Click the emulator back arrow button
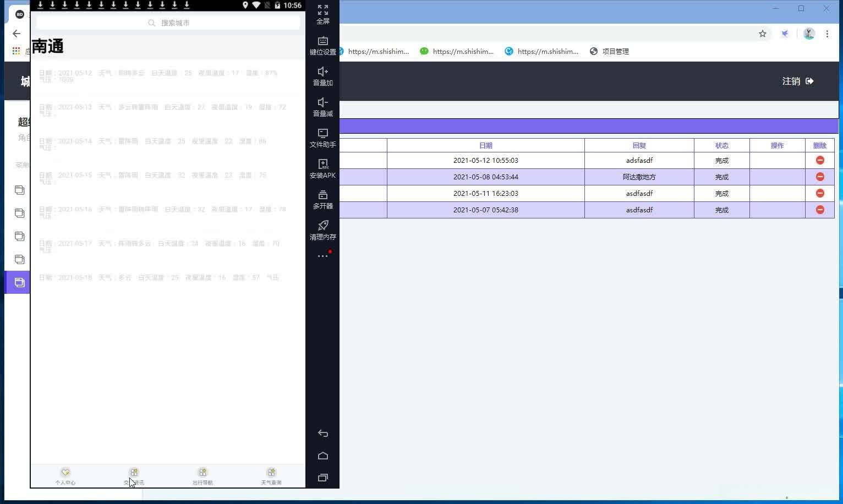The height and width of the screenshot is (504, 843). [323, 434]
